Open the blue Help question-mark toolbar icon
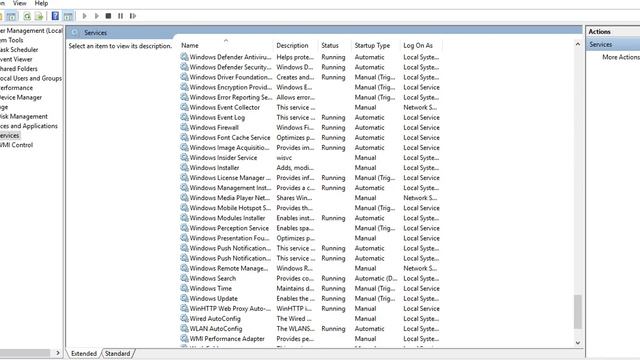This screenshot has height=360, width=640. click(55, 16)
